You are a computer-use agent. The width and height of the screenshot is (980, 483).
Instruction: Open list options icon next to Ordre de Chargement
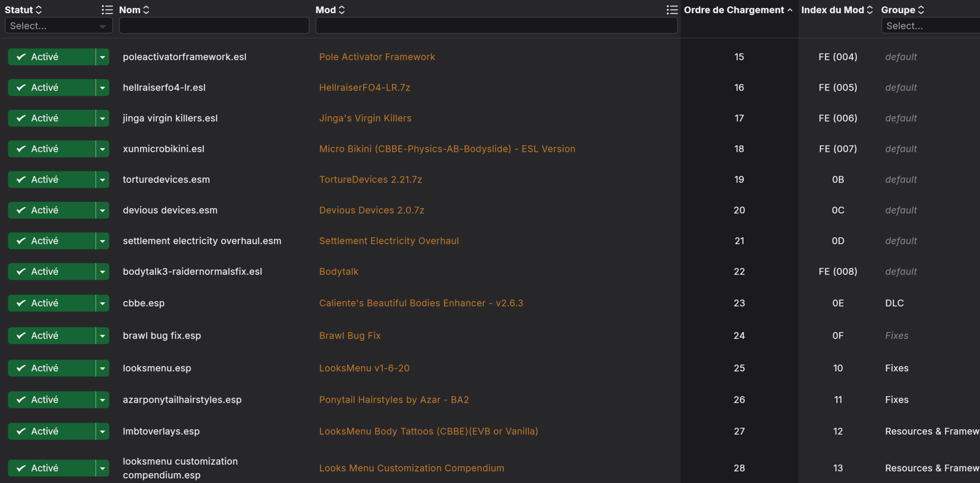(672, 10)
